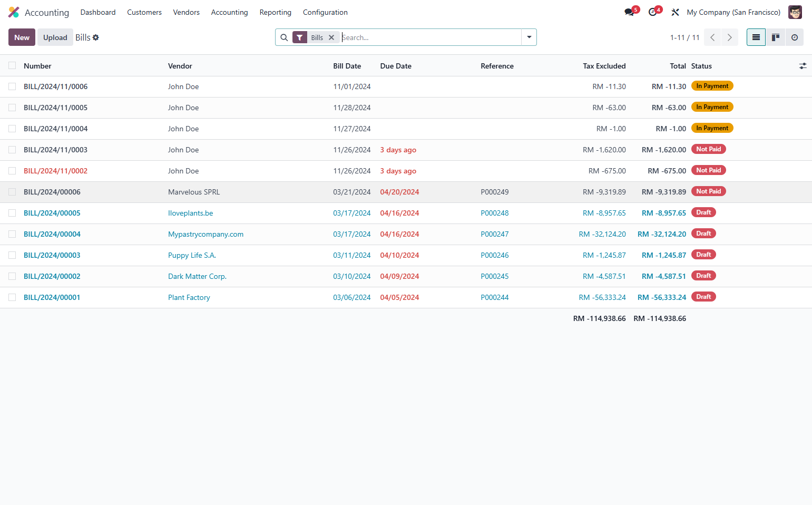Image resolution: width=812 pixels, height=505 pixels.
Task: Switch to kanban view
Action: 776,37
